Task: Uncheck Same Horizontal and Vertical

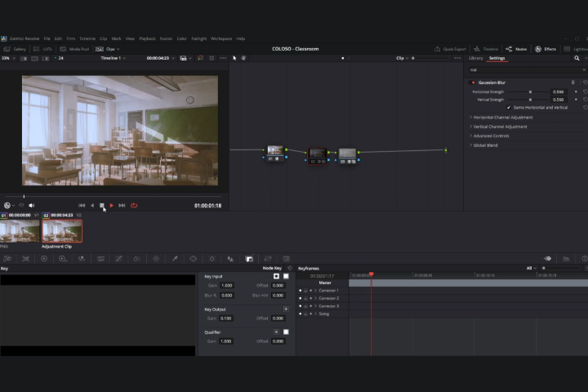Action: coord(509,108)
